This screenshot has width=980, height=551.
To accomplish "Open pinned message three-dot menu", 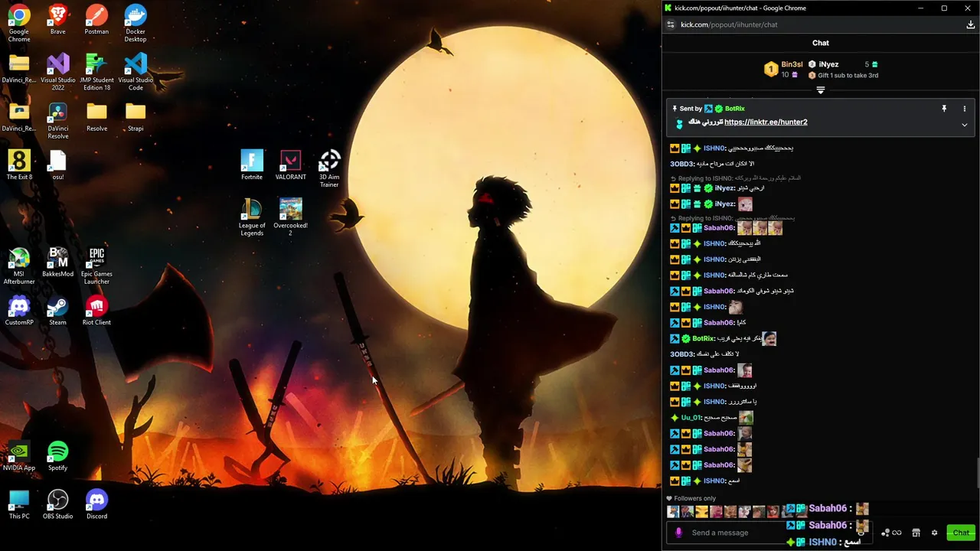I will tap(964, 109).
